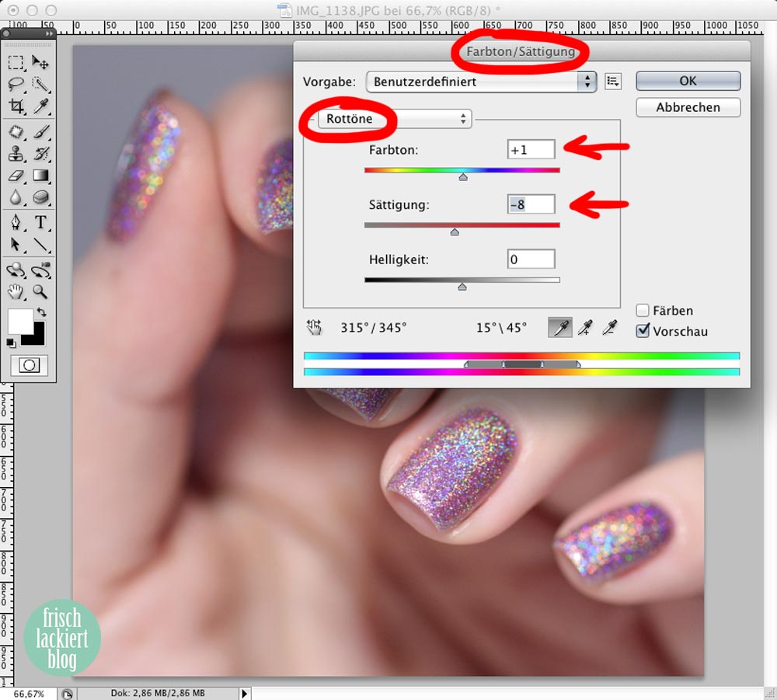Image resolution: width=777 pixels, height=700 pixels.
Task: Click the 315°/345° range values
Action: [373, 328]
